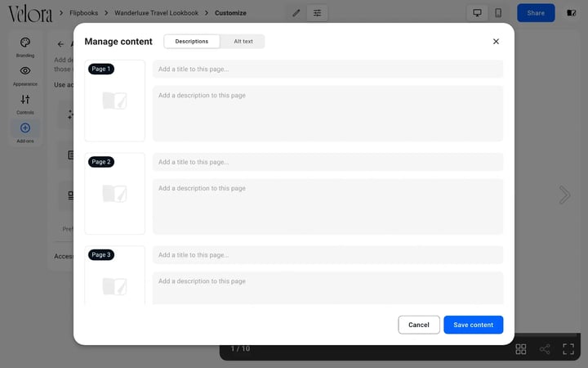The image size is (588, 368).
Task: Click the Page 2 title field
Action: pos(327,162)
